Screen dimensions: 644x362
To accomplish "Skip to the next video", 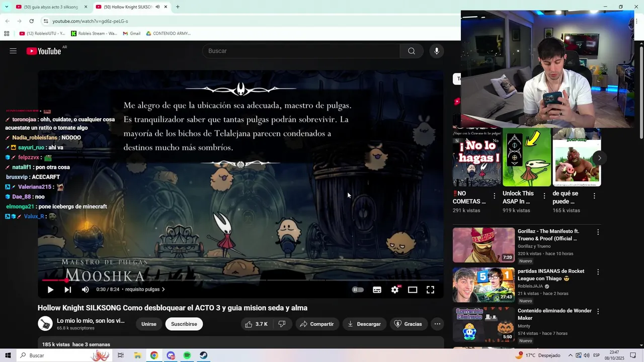I will (x=67, y=290).
